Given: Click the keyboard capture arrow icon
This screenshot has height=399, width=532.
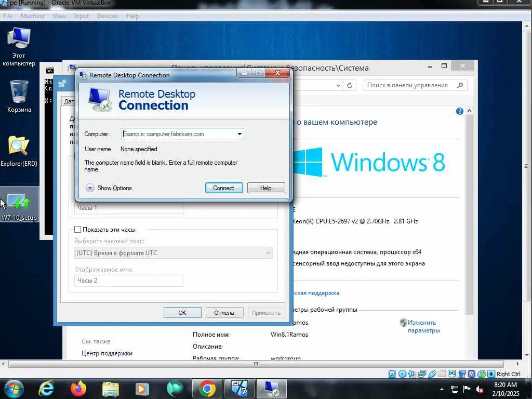Looking at the screenshot, I should tap(491, 374).
